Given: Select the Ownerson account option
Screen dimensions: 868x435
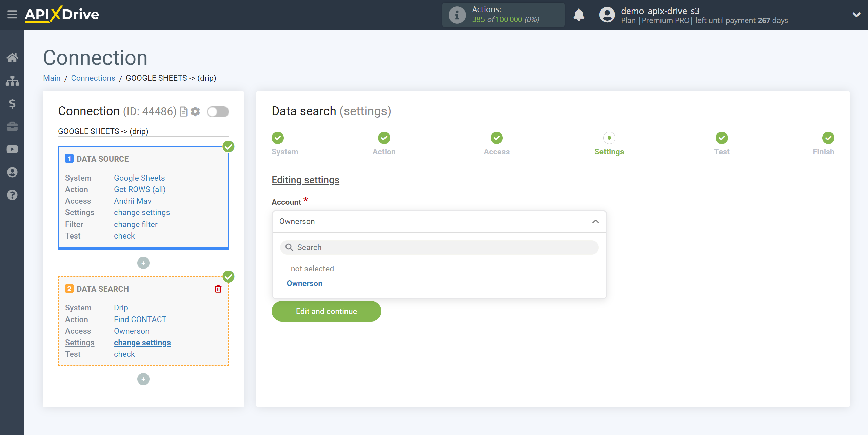Looking at the screenshot, I should [304, 283].
